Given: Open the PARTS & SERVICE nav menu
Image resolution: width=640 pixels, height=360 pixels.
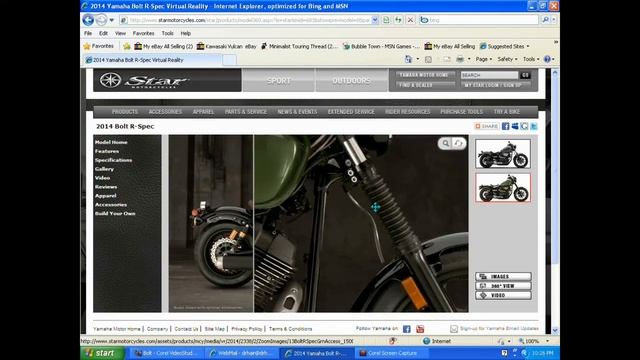Looking at the screenshot, I should tap(246, 111).
